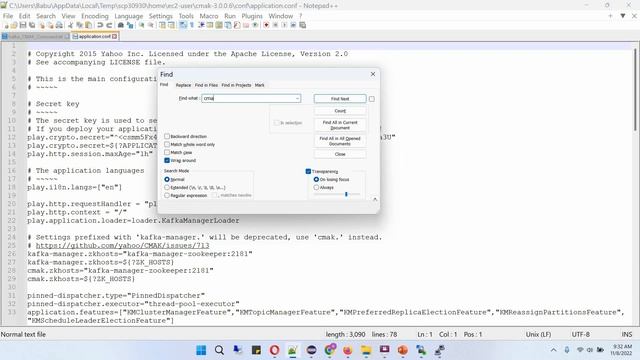Click the Find Next button
This screenshot has height=360, width=640.
[340, 99]
